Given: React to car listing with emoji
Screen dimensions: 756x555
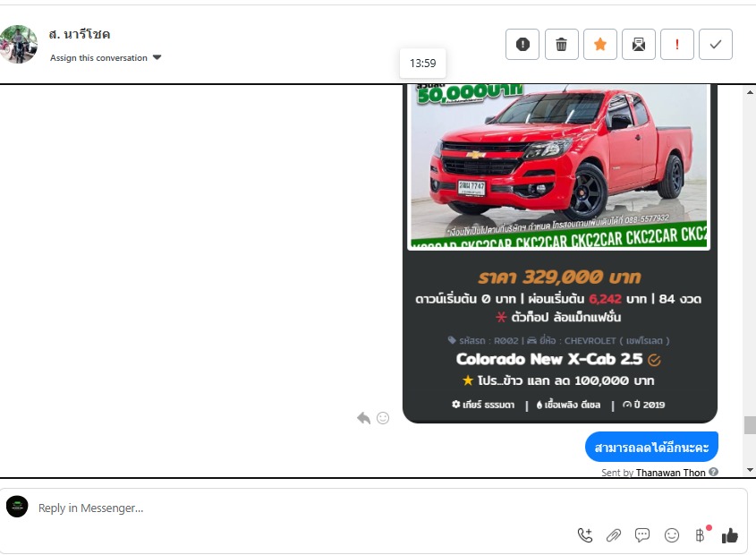Looking at the screenshot, I should [x=383, y=418].
